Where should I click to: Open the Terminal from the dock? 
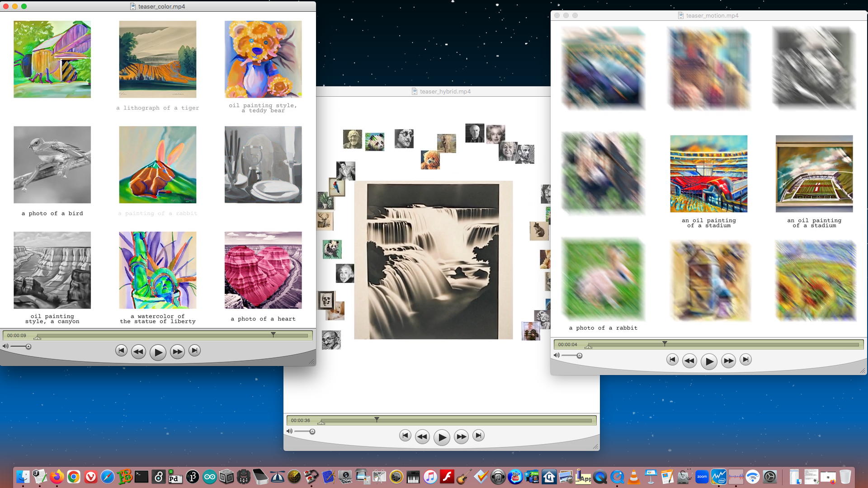point(142,477)
